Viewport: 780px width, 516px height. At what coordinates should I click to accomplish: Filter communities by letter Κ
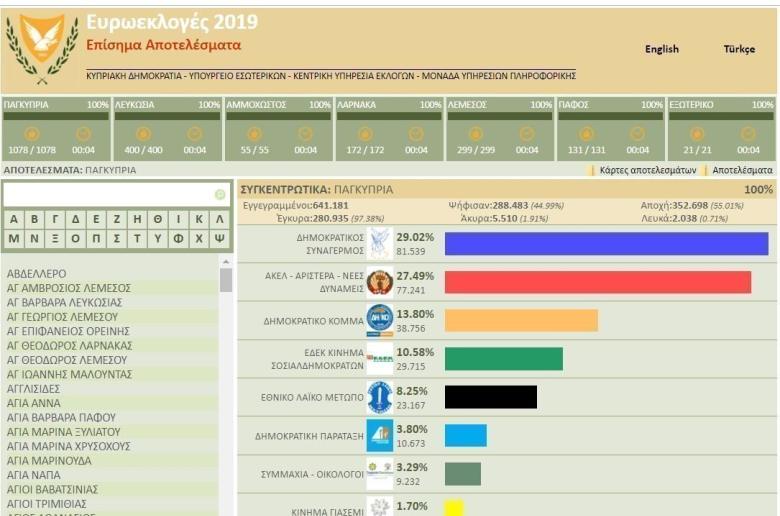[198, 219]
